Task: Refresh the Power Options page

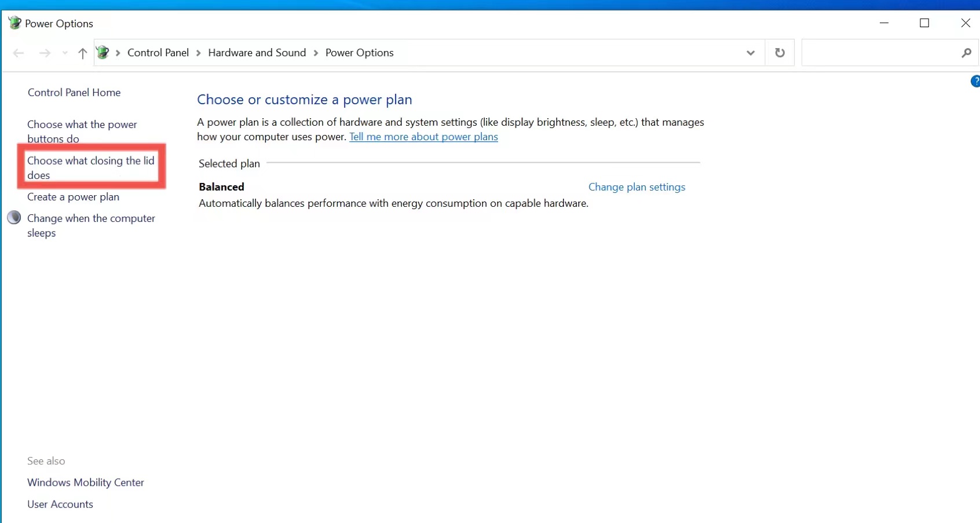Action: click(780, 53)
